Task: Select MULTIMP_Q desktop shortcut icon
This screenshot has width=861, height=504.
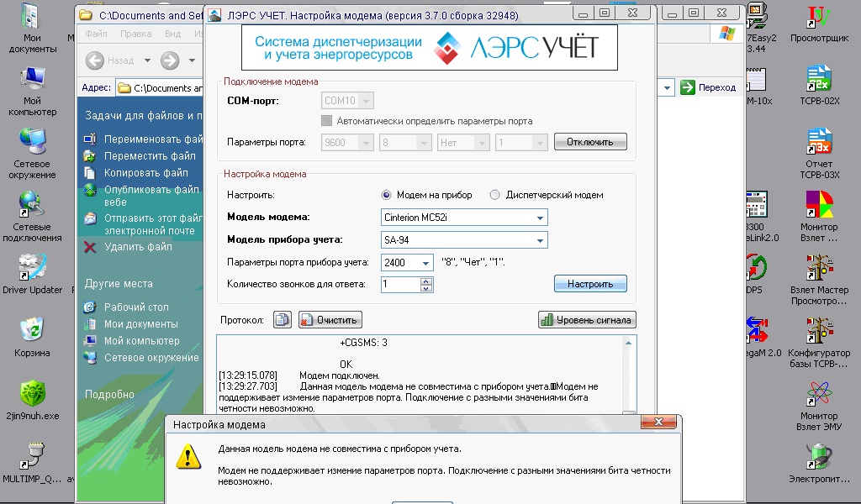Action: (x=32, y=464)
